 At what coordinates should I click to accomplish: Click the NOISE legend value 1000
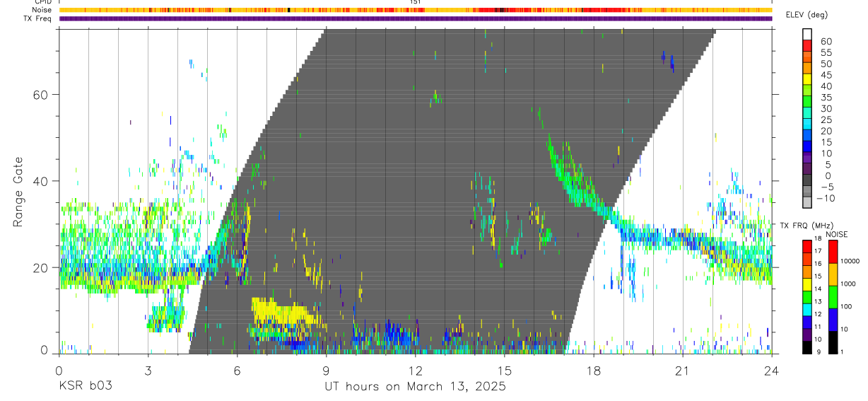(849, 284)
